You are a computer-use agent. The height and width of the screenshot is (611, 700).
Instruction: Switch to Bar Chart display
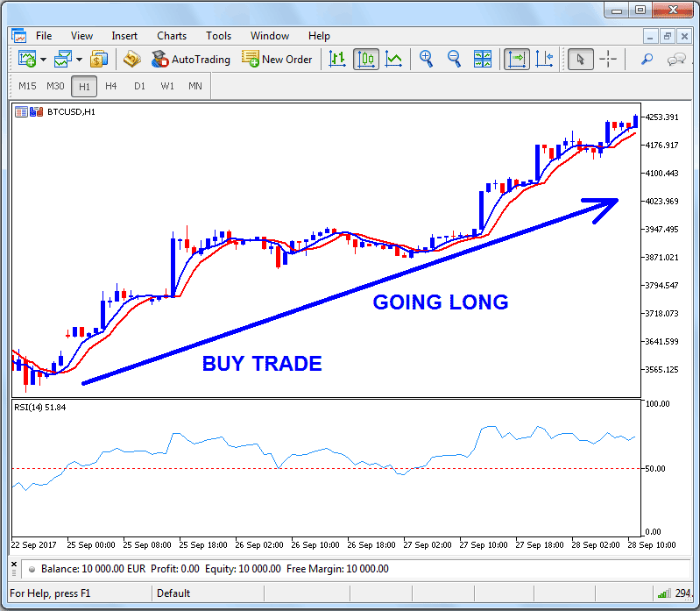pos(337,59)
